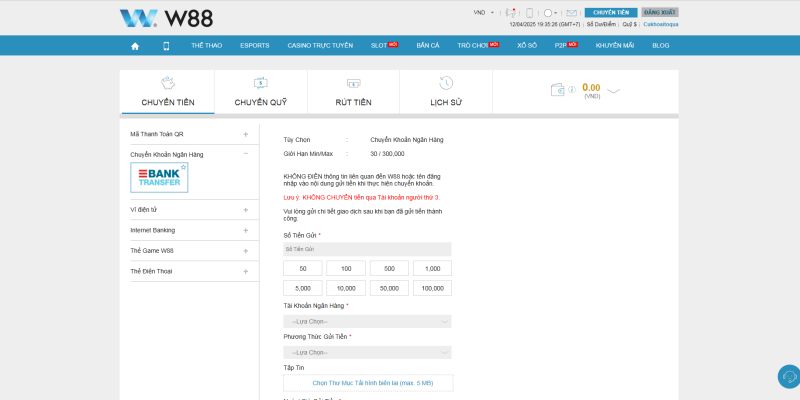Click the Cakhoaitoqua username link

tap(661, 24)
